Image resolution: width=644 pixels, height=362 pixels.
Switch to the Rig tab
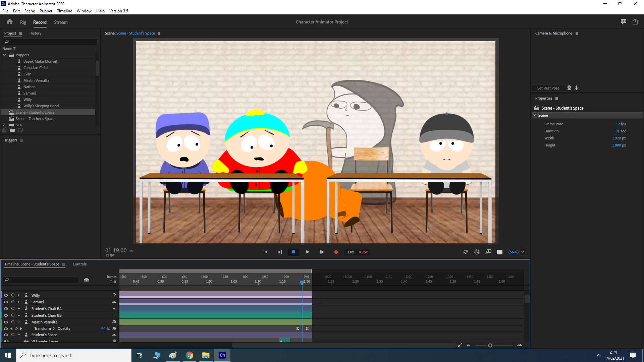click(x=23, y=22)
